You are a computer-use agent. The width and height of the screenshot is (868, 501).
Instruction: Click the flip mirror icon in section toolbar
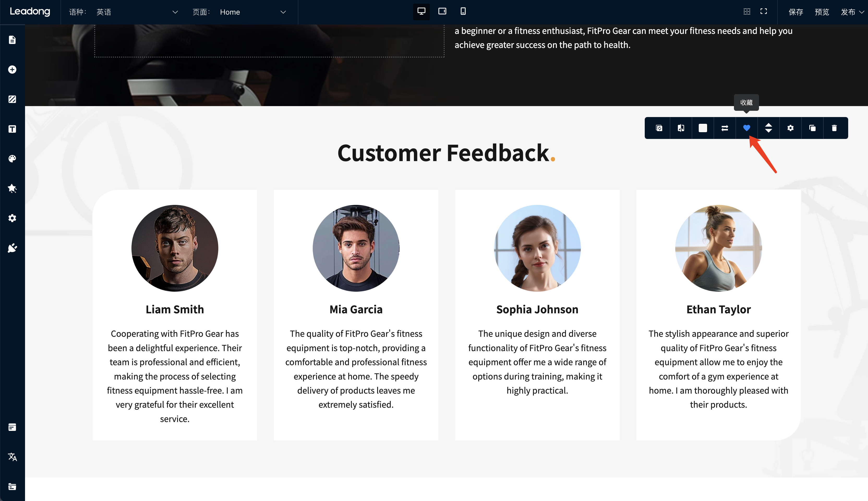point(681,128)
